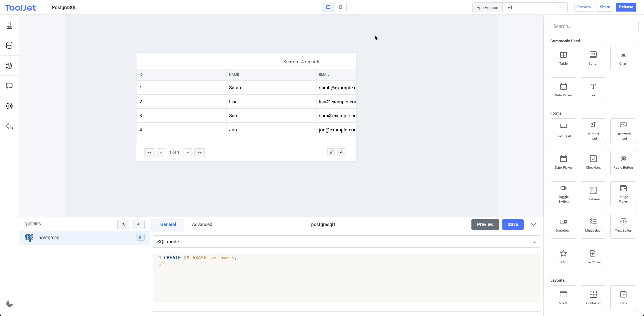Switch to desktop layout view
The image size is (644, 316).
click(328, 7)
